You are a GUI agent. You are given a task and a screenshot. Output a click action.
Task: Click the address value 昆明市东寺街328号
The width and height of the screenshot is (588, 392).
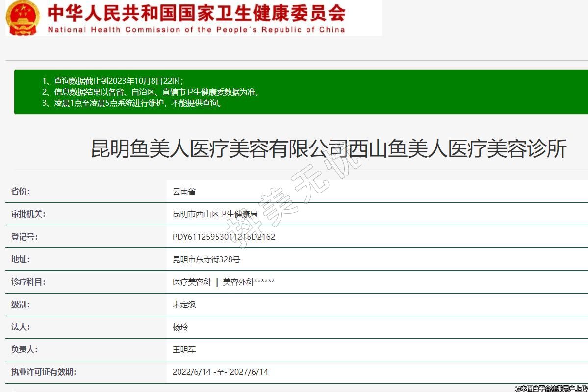coord(206,259)
